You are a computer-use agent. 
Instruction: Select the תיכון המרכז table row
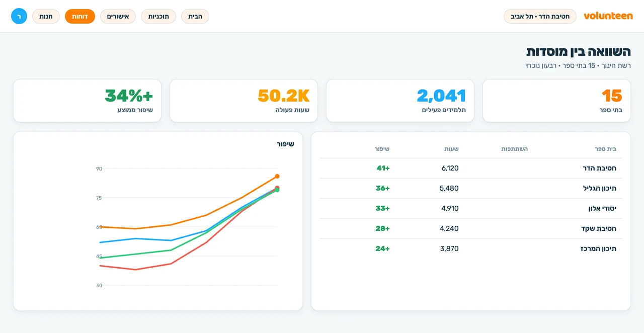(x=471, y=248)
